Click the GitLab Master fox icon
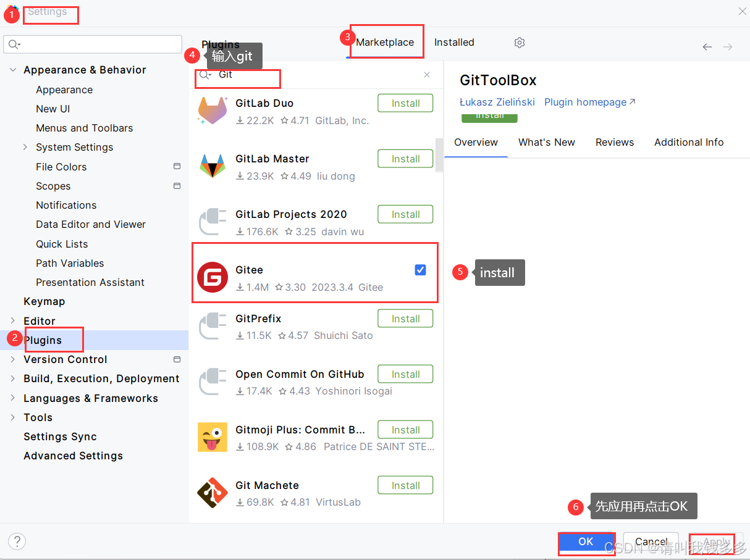The image size is (750, 560). [213, 167]
